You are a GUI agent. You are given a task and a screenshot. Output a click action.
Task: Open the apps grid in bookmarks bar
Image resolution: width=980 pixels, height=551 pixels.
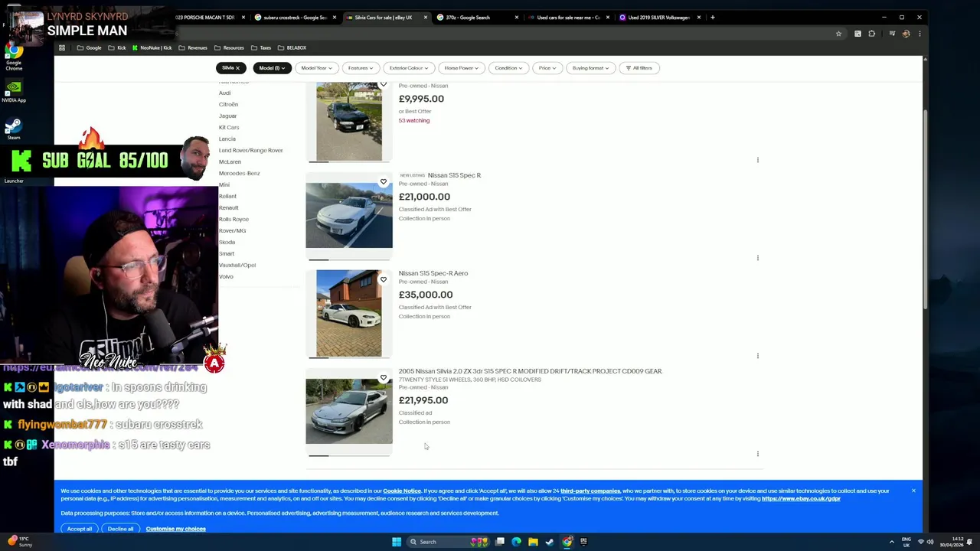point(62,47)
